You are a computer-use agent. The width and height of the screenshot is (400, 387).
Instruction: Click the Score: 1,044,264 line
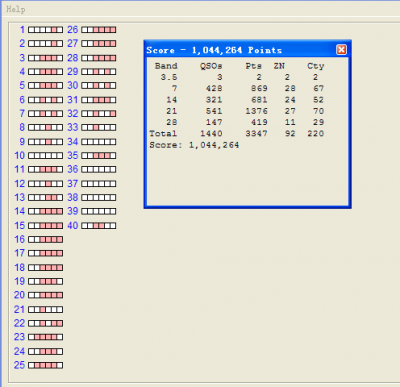click(x=194, y=145)
